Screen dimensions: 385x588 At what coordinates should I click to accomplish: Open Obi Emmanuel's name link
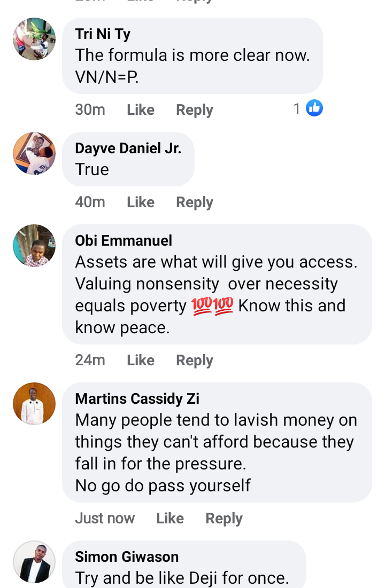(x=124, y=241)
